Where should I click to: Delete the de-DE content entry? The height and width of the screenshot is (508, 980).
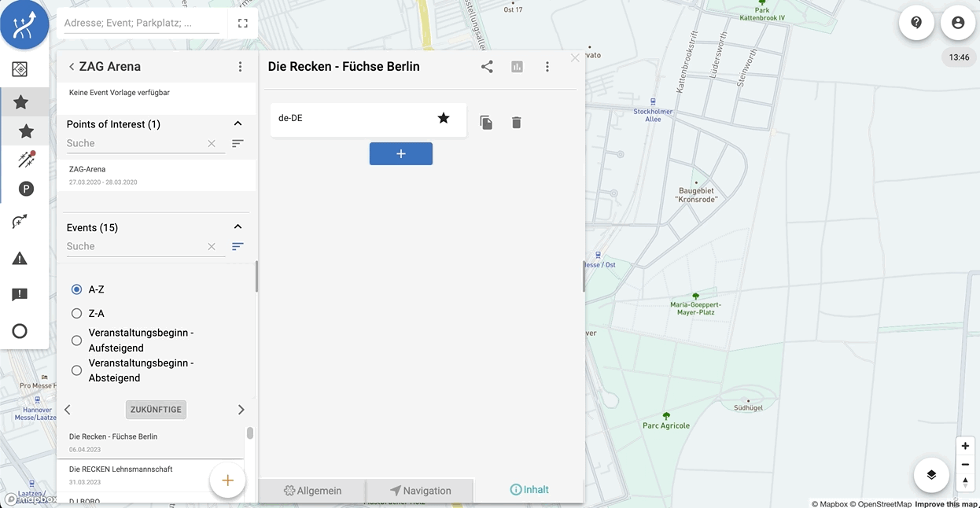pos(517,123)
